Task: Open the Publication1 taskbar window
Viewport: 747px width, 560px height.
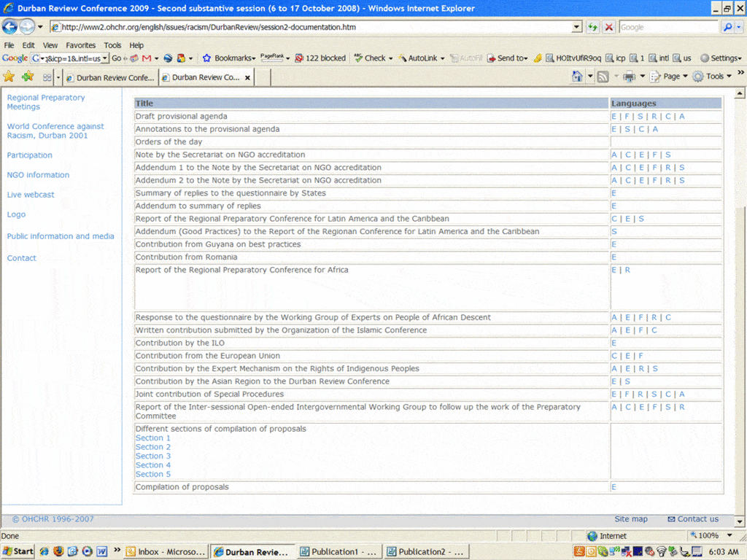Action: [340, 552]
